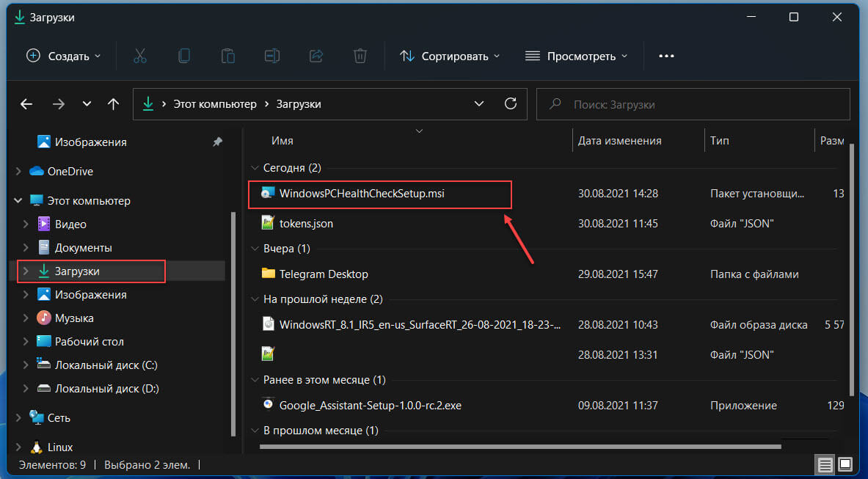The height and width of the screenshot is (479, 868).
Task: Sort by the Тип column header
Action: click(x=720, y=141)
